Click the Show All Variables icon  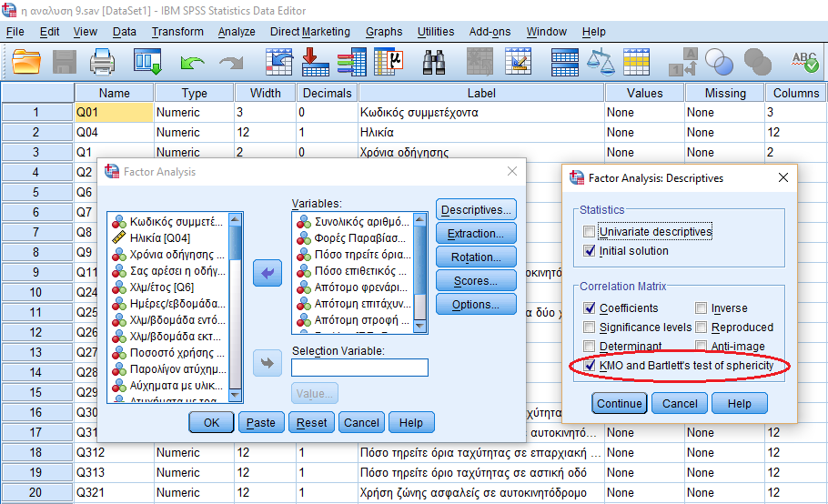(758, 62)
